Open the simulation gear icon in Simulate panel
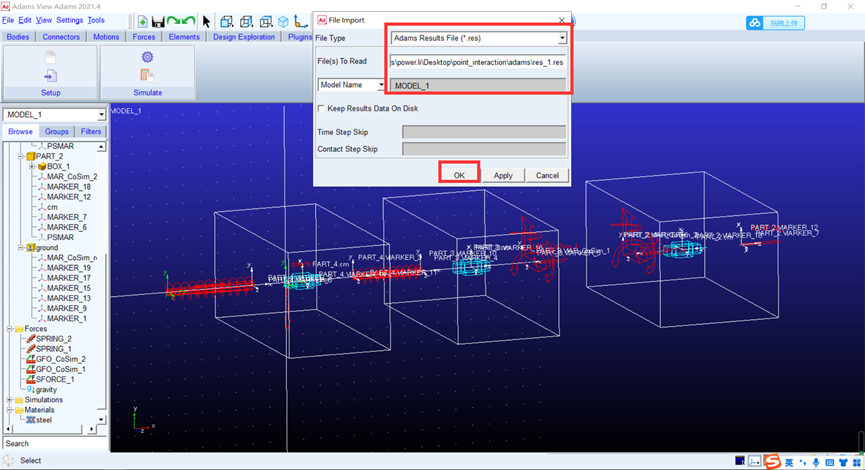865x470 pixels. coord(147,57)
